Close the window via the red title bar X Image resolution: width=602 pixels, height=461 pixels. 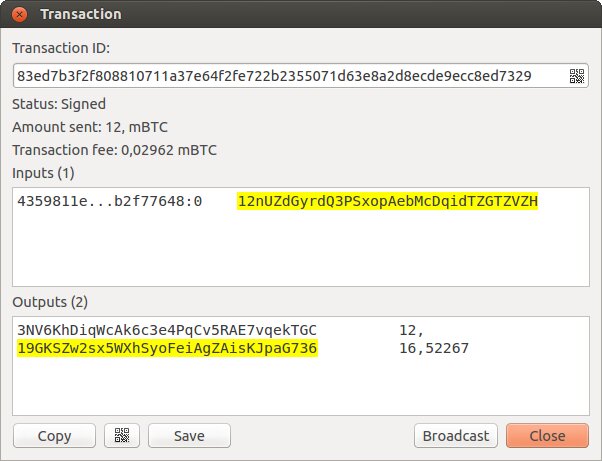19,15
